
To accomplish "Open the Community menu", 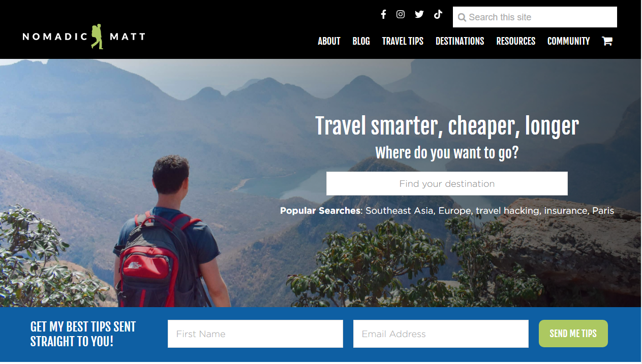I will click(x=568, y=41).
